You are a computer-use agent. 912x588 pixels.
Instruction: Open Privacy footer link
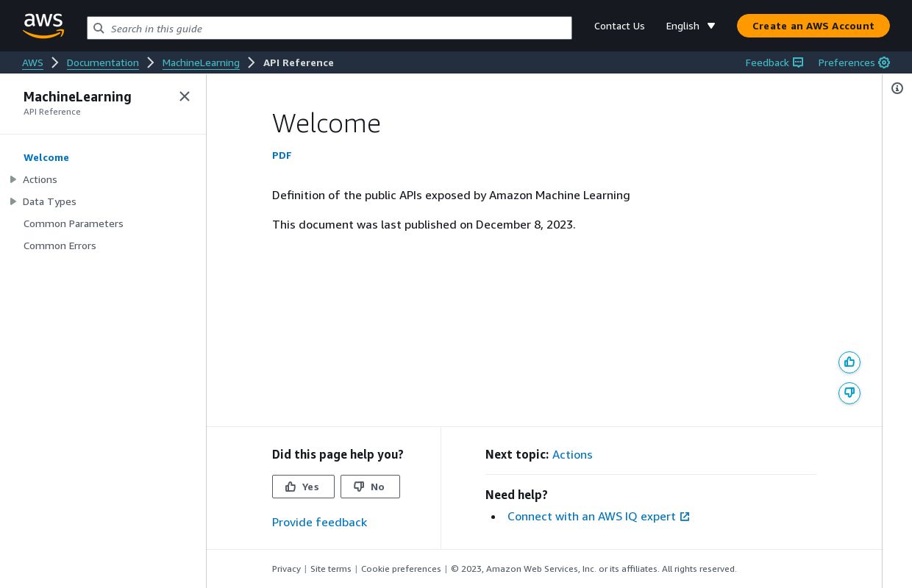click(286, 569)
